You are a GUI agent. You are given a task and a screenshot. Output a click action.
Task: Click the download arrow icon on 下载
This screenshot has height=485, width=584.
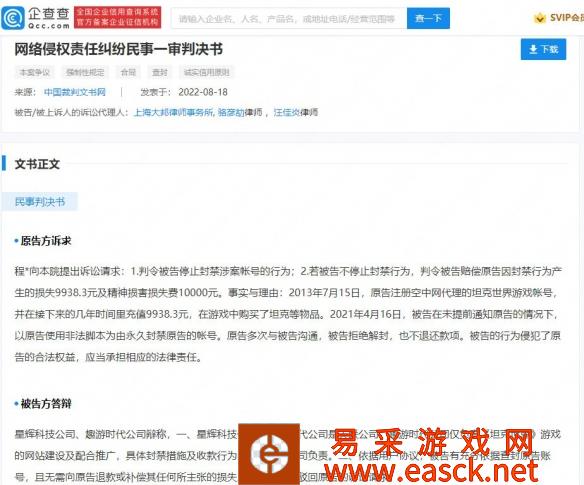click(533, 49)
